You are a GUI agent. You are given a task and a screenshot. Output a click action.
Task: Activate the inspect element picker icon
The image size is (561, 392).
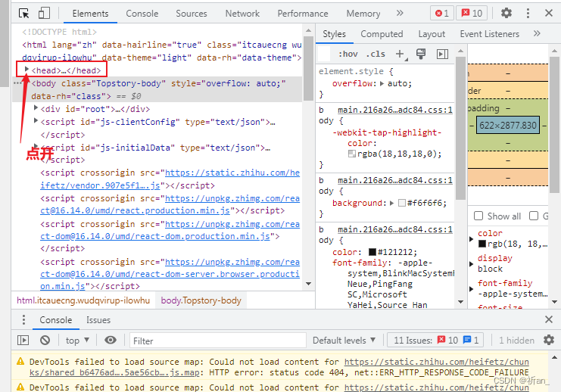(x=24, y=14)
